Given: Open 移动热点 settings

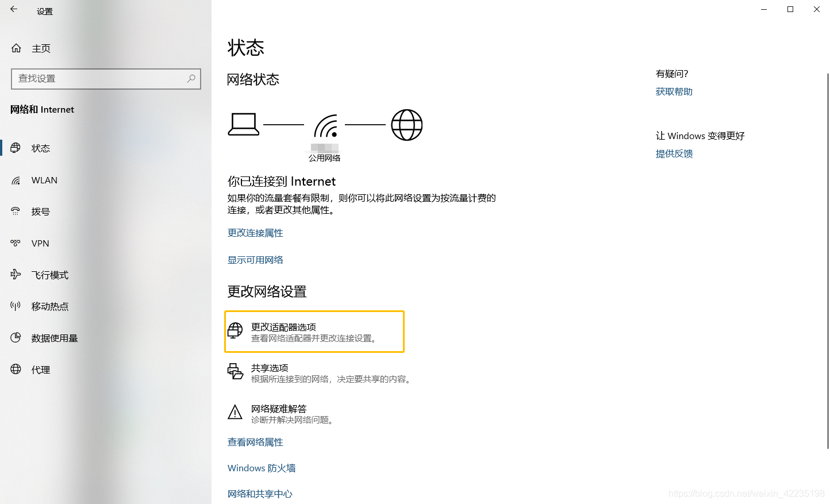Looking at the screenshot, I should [49, 306].
